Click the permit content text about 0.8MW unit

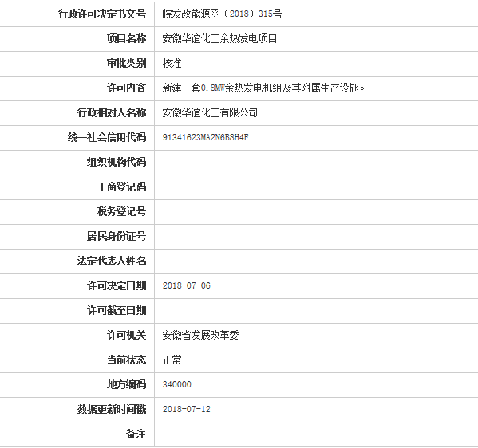(x=263, y=88)
